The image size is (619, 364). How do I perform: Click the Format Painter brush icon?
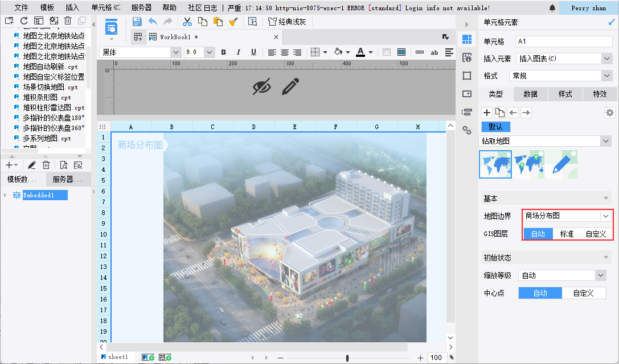[233, 22]
